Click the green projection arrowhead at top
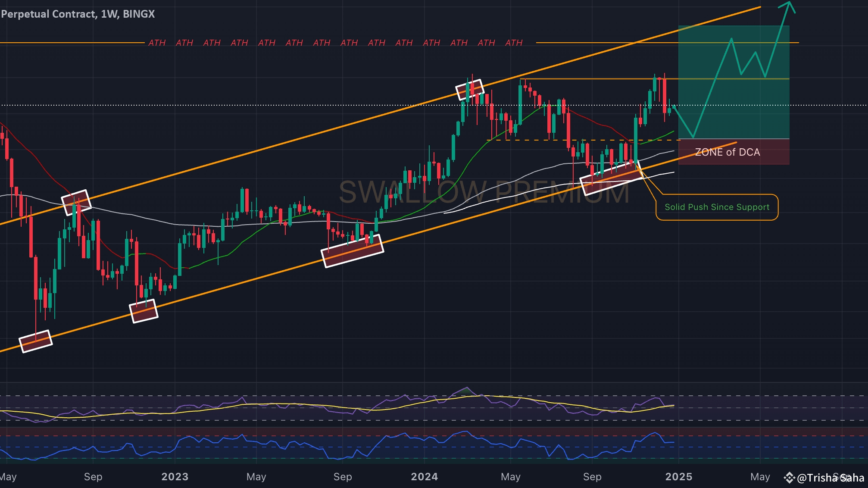The height and width of the screenshot is (488, 868). pos(789,4)
